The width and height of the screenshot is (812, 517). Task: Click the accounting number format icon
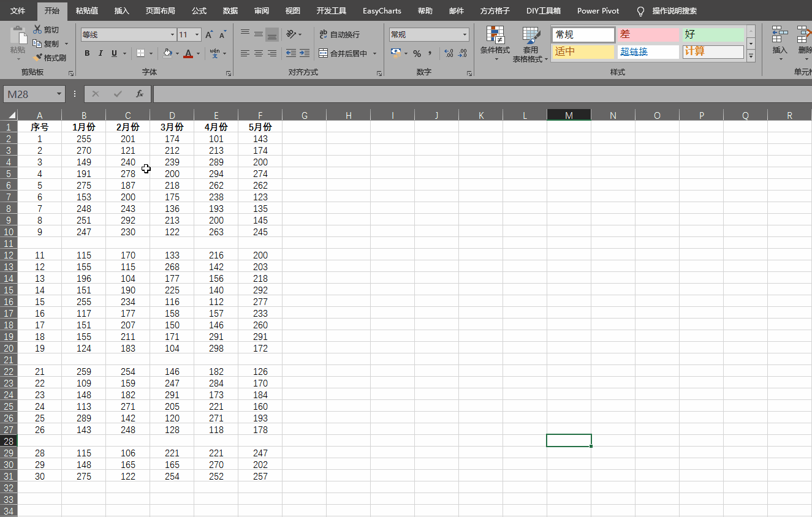click(395, 53)
